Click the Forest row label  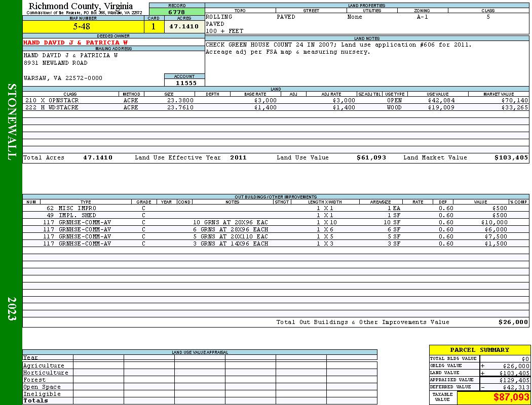click(34, 380)
